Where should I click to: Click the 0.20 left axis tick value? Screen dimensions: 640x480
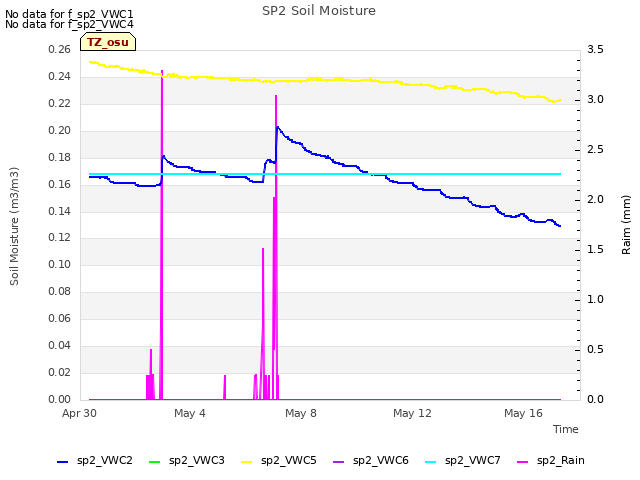pos(60,130)
